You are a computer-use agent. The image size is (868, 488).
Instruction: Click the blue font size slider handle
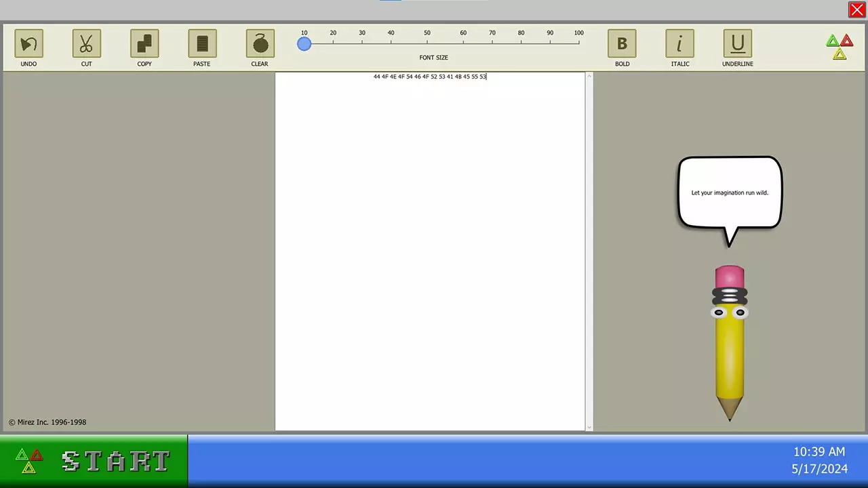coord(304,44)
